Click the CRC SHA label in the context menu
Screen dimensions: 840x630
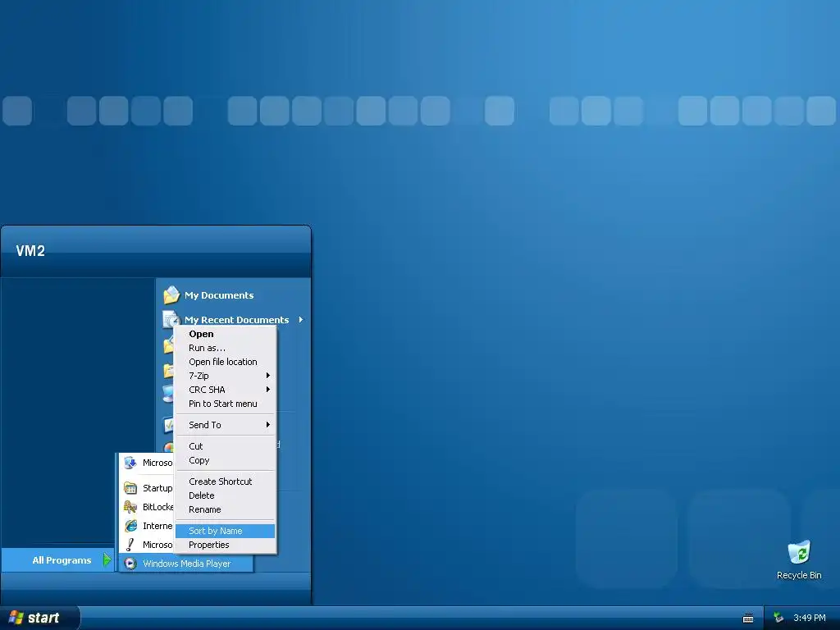pyautogui.click(x=207, y=390)
